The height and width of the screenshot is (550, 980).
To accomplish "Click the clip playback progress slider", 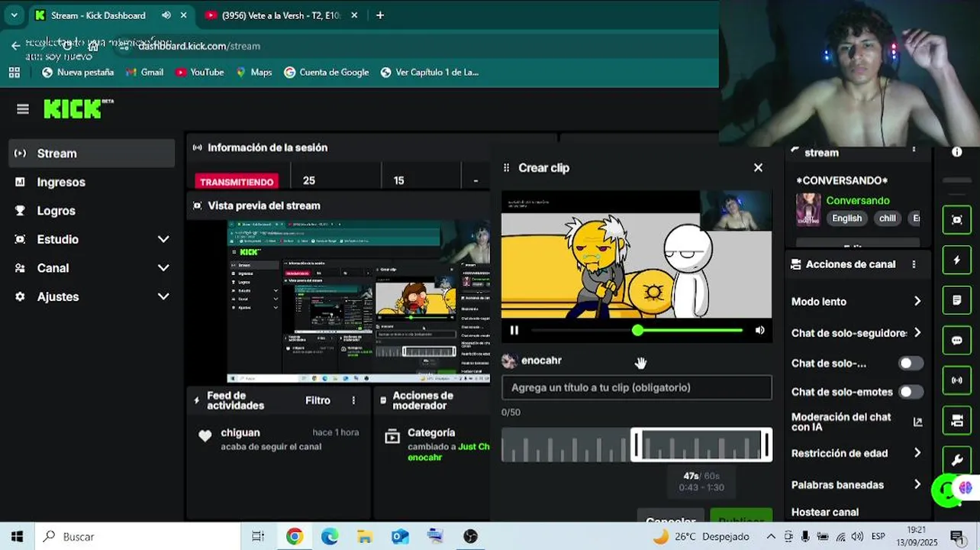I will [637, 330].
